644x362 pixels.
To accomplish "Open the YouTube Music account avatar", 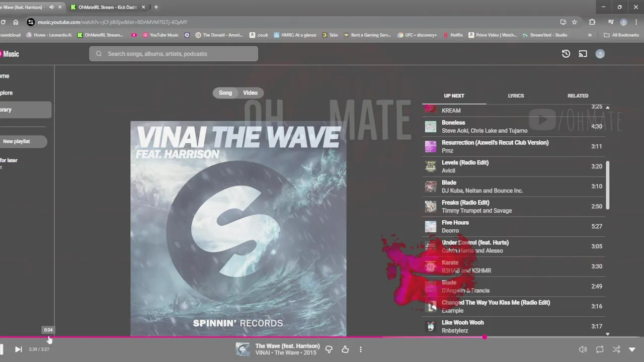I will tap(600, 54).
